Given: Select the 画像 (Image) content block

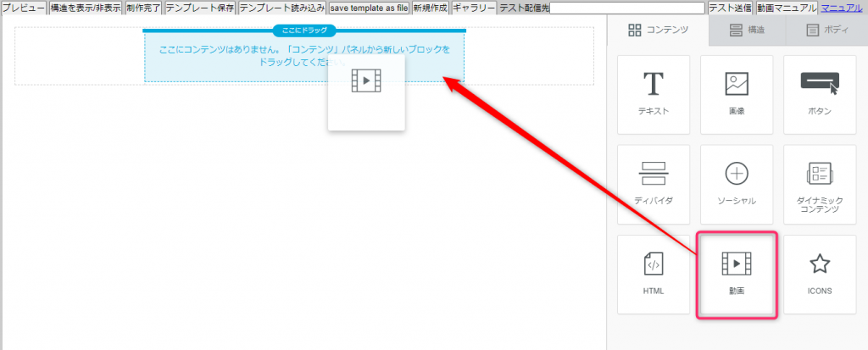Looking at the screenshot, I should [737, 95].
